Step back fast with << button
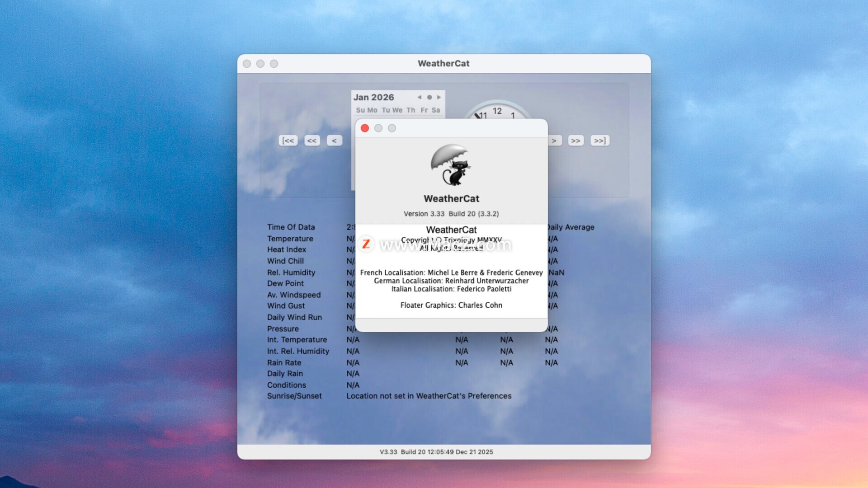This screenshot has height=488, width=868. tap(312, 141)
